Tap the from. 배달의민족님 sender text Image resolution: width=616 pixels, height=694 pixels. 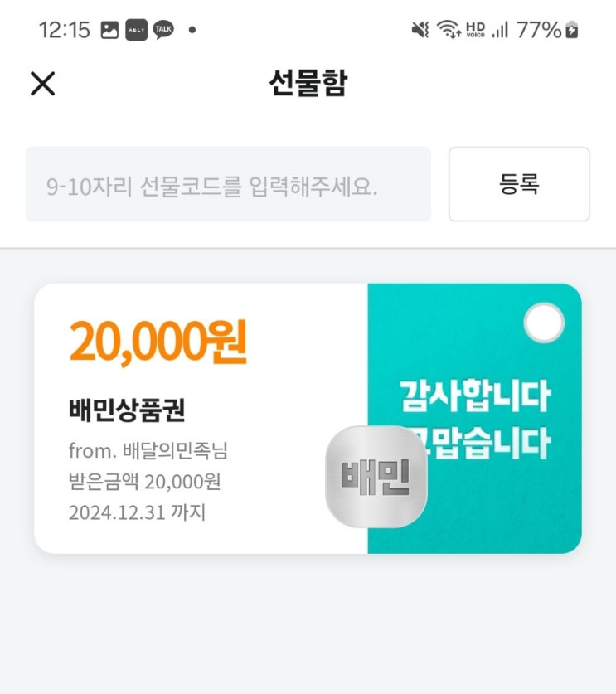(x=148, y=452)
